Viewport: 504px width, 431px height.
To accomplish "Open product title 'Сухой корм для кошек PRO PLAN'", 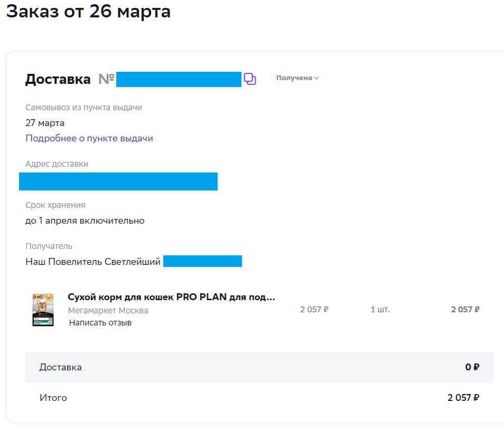I will tap(172, 297).
